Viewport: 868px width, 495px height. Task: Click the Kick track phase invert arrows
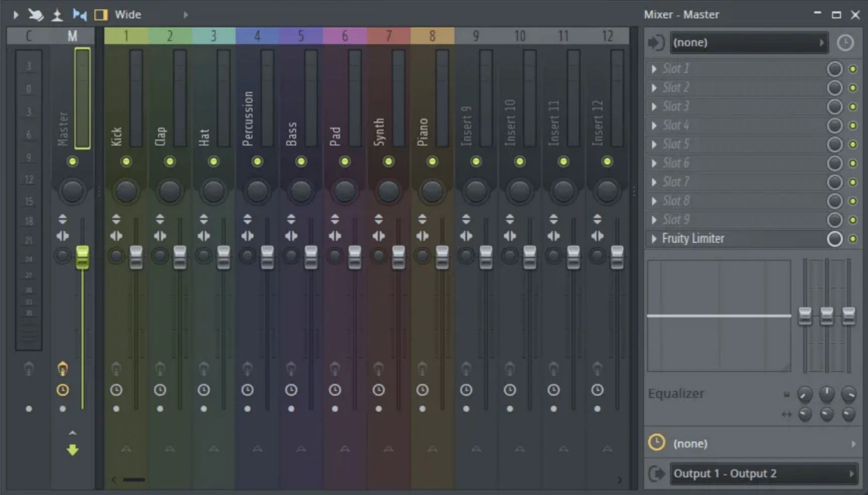pos(116,219)
